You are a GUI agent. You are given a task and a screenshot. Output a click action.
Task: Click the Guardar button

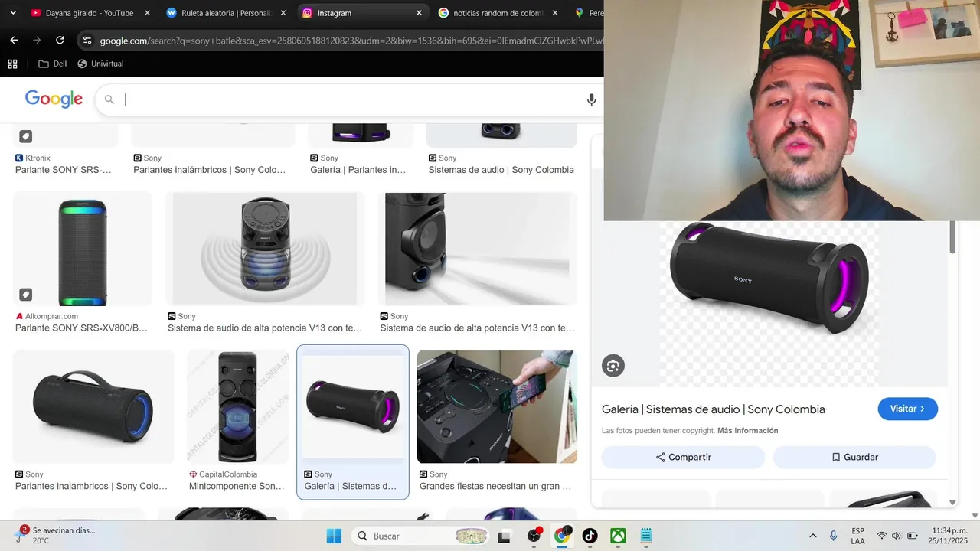(854, 457)
